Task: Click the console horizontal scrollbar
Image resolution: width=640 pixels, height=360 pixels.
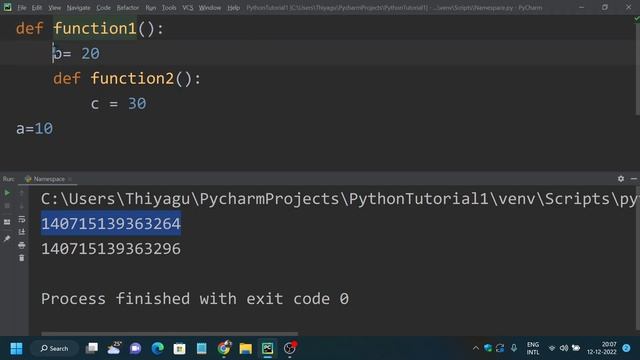Action: [169, 333]
